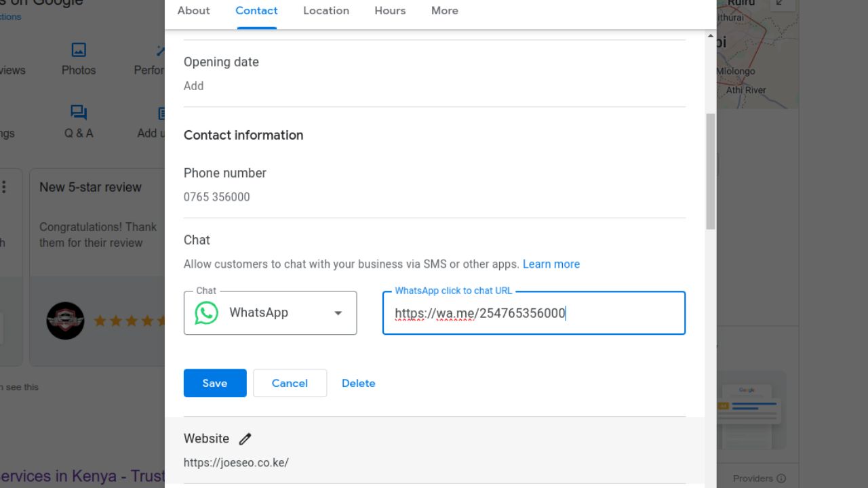868x488 pixels.
Task: Click the three-dot menu icon on left card
Action: pyautogui.click(x=4, y=187)
